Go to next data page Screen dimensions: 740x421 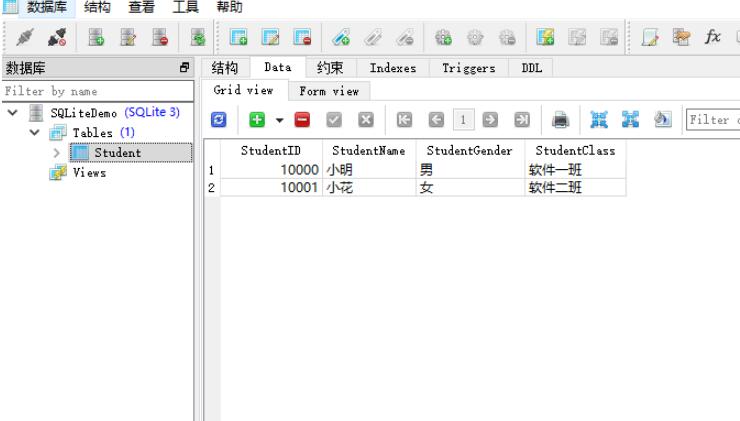click(490, 120)
